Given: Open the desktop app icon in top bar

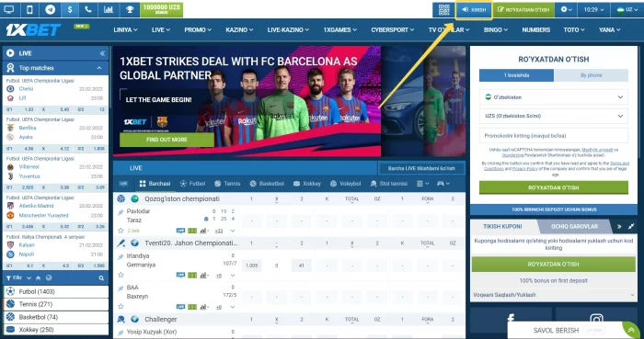Looking at the screenshot, I should point(8,9).
